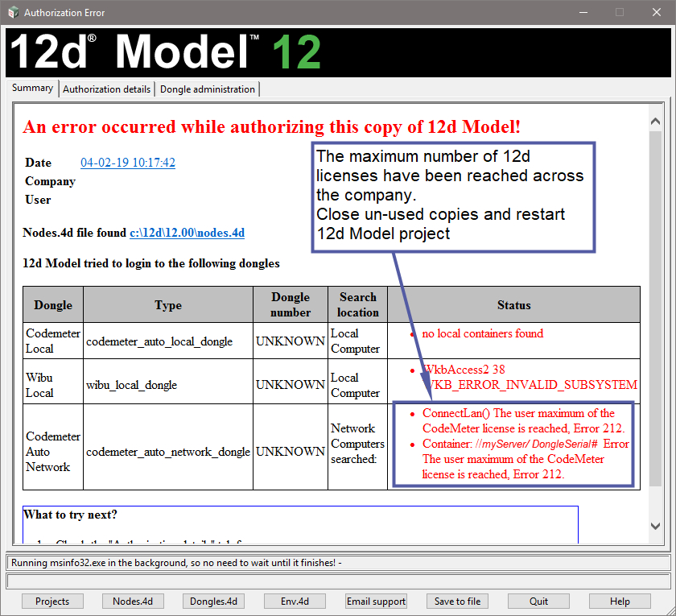Image resolution: width=676 pixels, height=616 pixels.
Task: Click the Status column header
Action: point(514,304)
